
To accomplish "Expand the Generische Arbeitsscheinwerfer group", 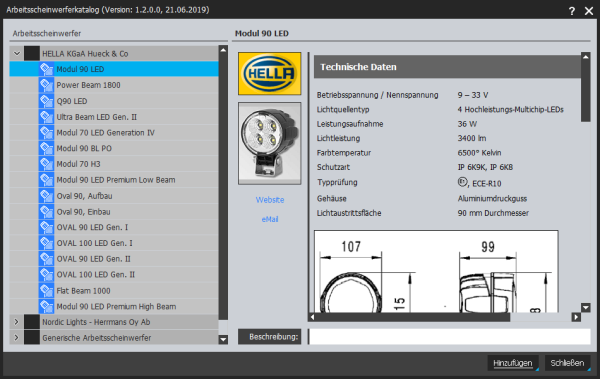I will click(16, 338).
